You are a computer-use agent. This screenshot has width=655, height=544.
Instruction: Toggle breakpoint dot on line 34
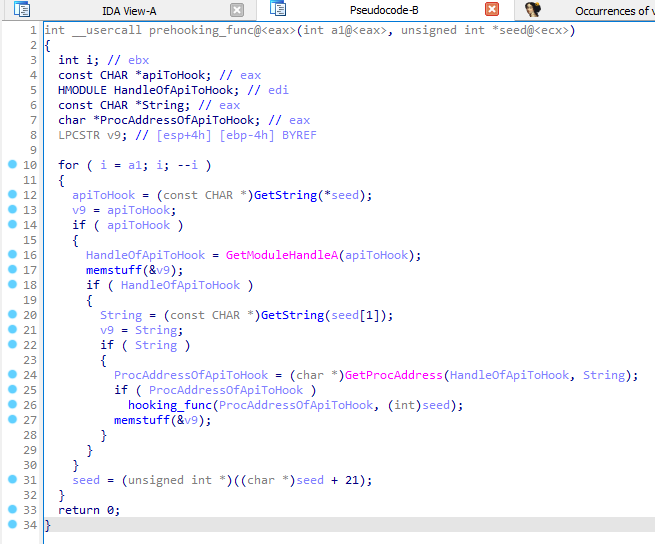pyautogui.click(x=13, y=524)
